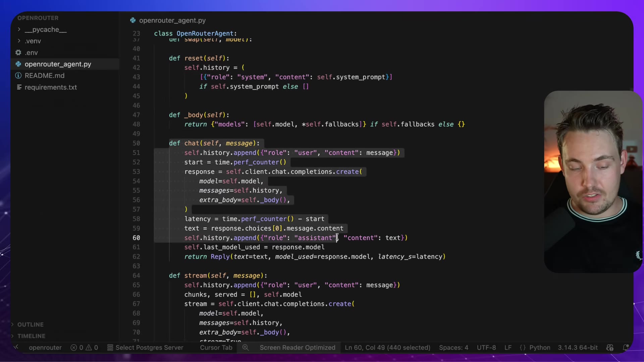This screenshot has width=644, height=362.
Task: Click line number 64 in the gutter
Action: (x=136, y=276)
